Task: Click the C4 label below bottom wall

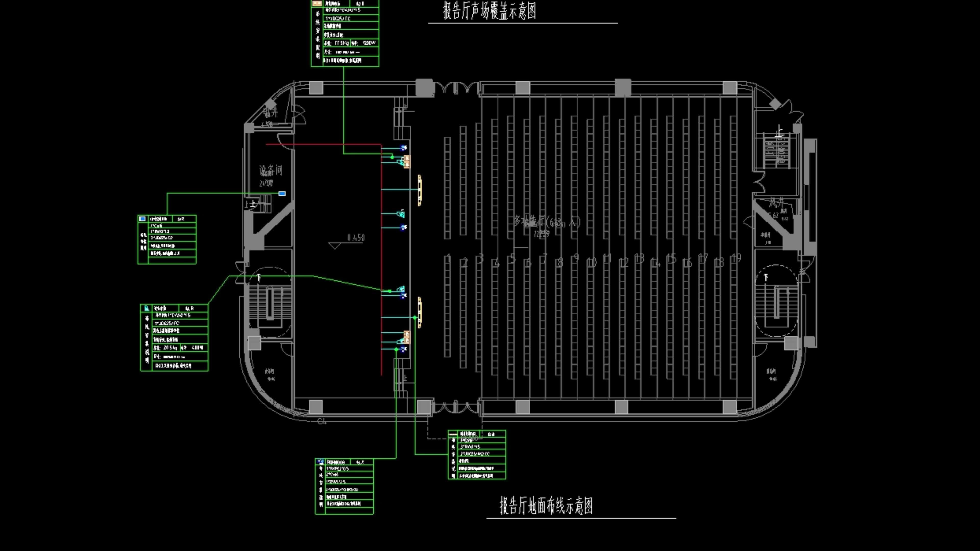Action: tap(322, 421)
